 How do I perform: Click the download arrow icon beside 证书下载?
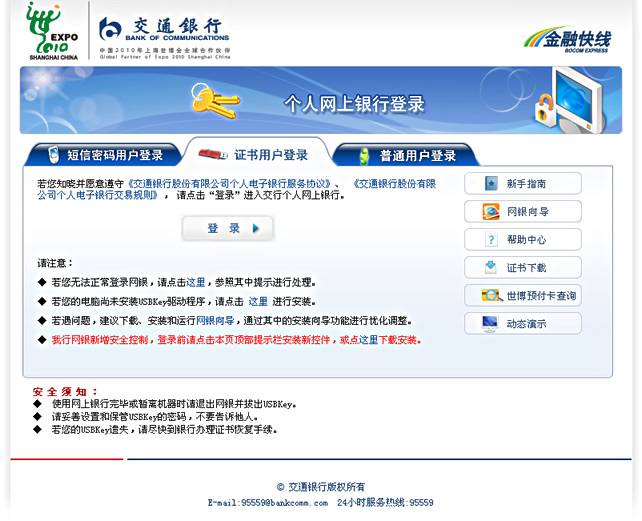[491, 267]
